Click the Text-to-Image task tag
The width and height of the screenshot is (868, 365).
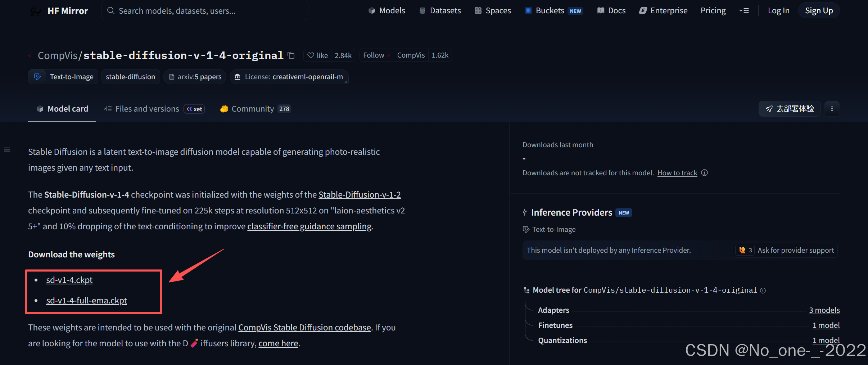pos(63,77)
